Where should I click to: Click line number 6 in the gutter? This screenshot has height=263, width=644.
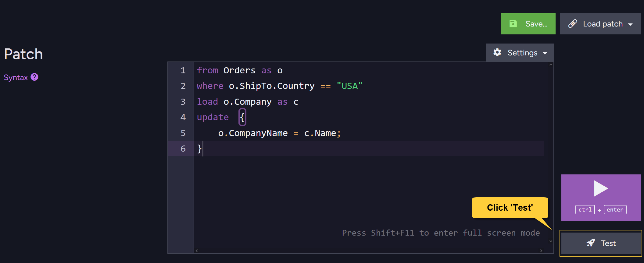click(x=183, y=149)
